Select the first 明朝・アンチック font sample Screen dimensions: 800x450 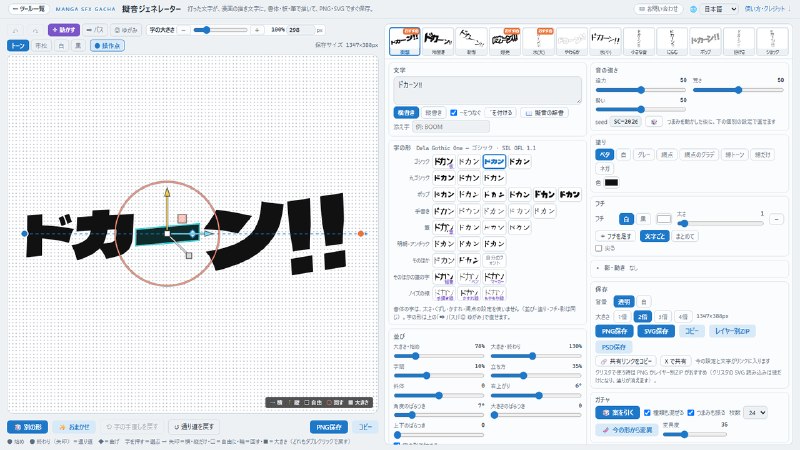pyautogui.click(x=444, y=244)
